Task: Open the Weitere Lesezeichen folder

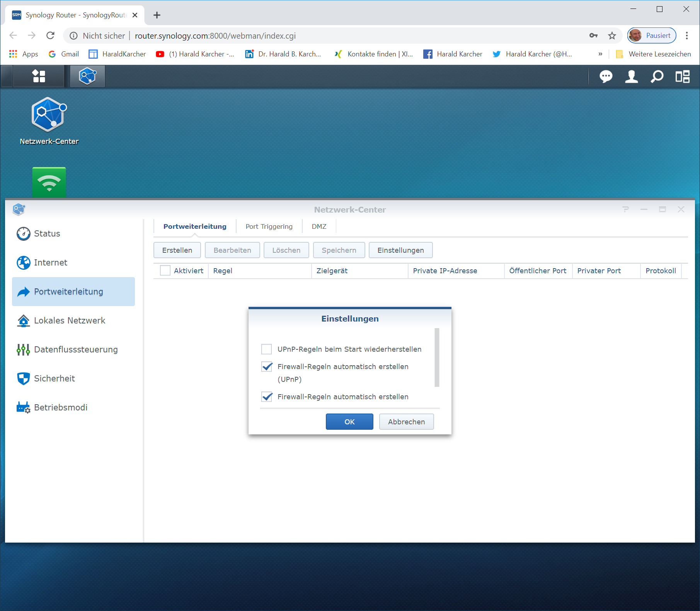Action: 654,54
